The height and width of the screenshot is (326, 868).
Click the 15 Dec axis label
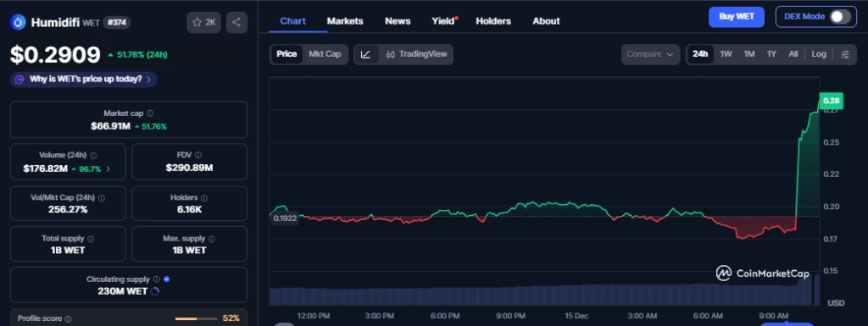click(x=576, y=316)
